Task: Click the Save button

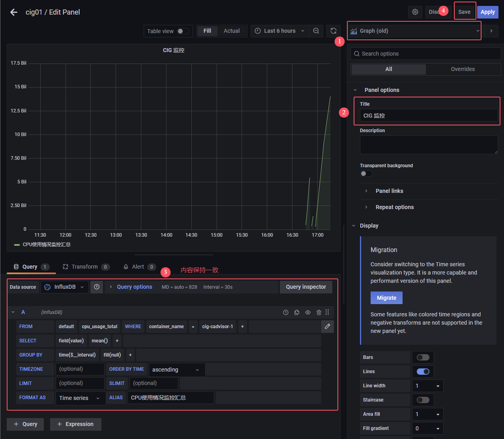Action: click(x=464, y=12)
